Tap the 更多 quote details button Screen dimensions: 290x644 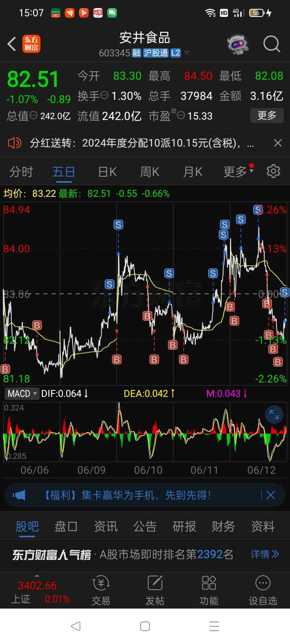(267, 116)
